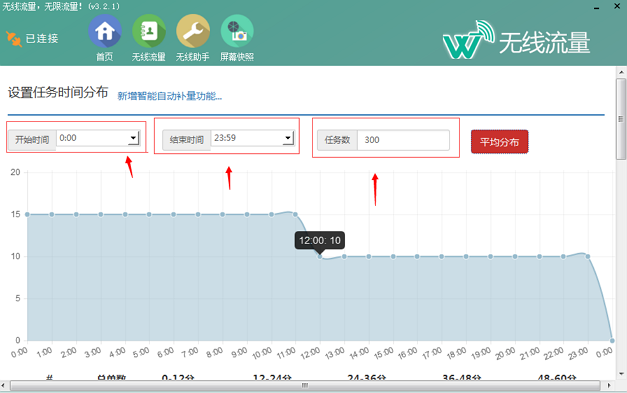Image resolution: width=627 pixels, height=393 pixels.
Task: Select the 12:00 data point on chart
Action: pos(320,256)
